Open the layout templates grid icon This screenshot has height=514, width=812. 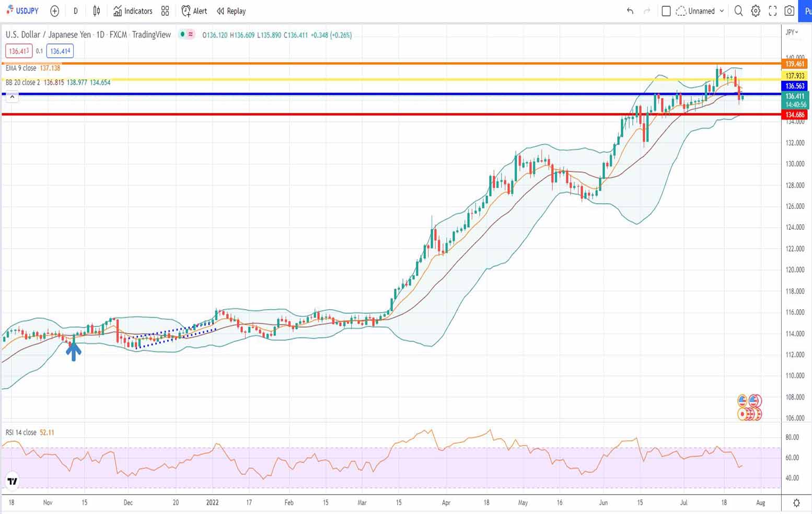tap(165, 11)
